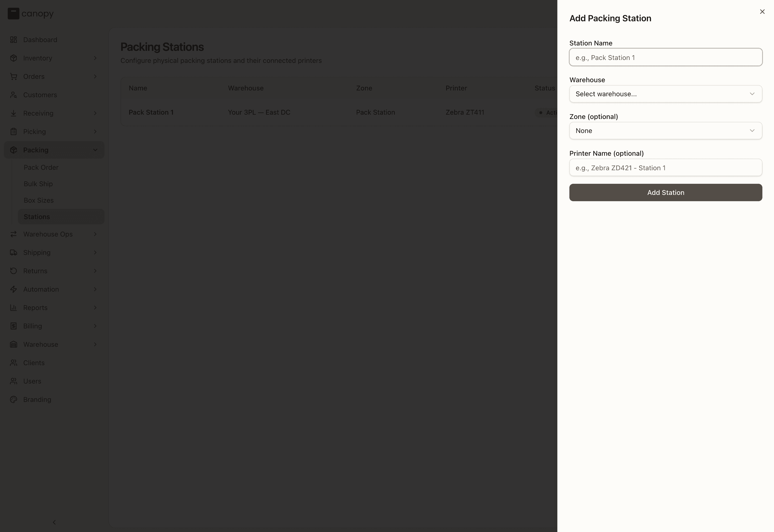
Task: Focus the Station Name input field
Action: click(665, 57)
